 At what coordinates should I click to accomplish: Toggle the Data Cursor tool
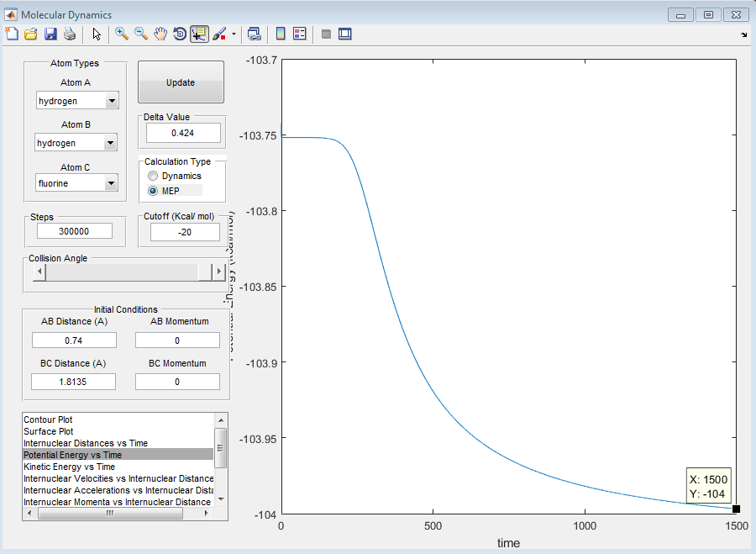[x=199, y=34]
